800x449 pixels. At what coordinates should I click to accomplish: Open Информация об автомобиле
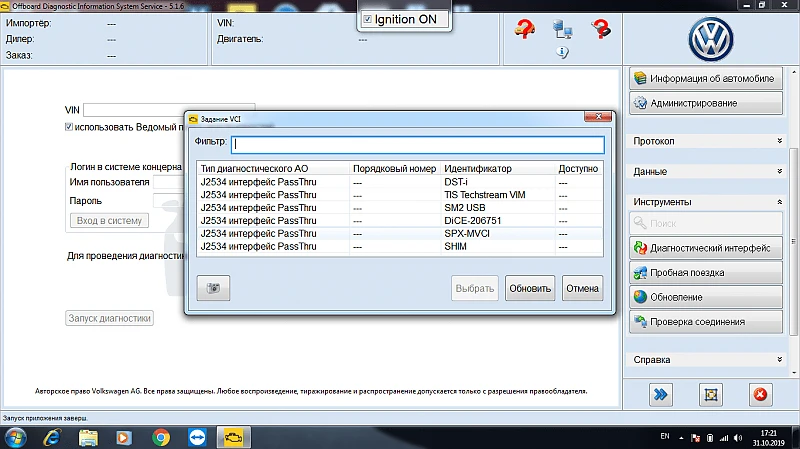[x=706, y=79]
